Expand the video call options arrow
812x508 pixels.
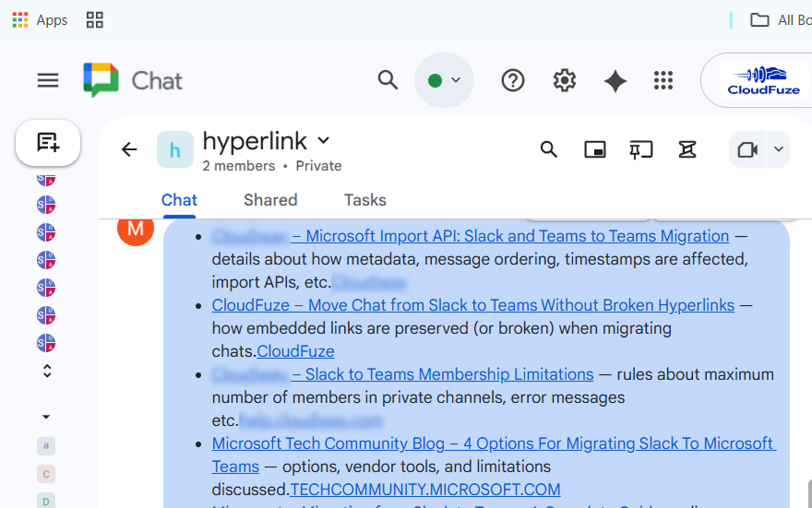(x=779, y=149)
